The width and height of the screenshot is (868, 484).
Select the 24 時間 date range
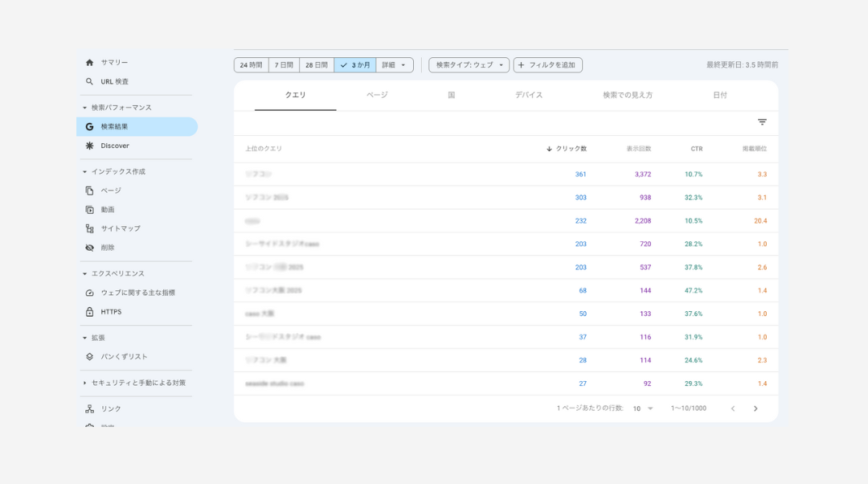coord(252,65)
